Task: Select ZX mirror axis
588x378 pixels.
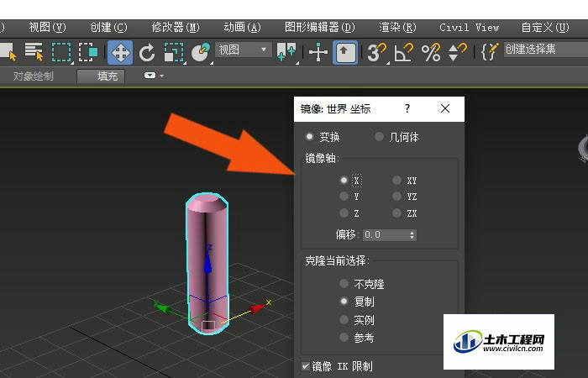Action: 396,213
